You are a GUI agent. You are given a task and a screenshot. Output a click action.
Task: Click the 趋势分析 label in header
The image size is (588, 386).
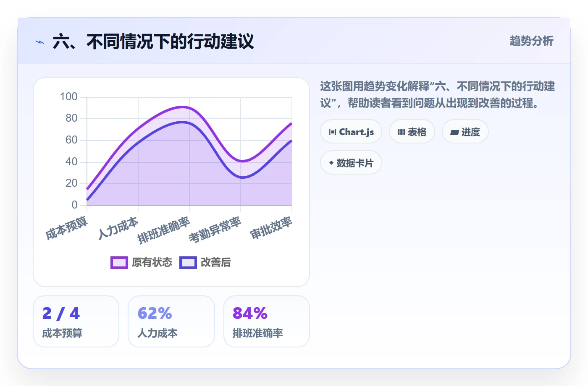[532, 41]
